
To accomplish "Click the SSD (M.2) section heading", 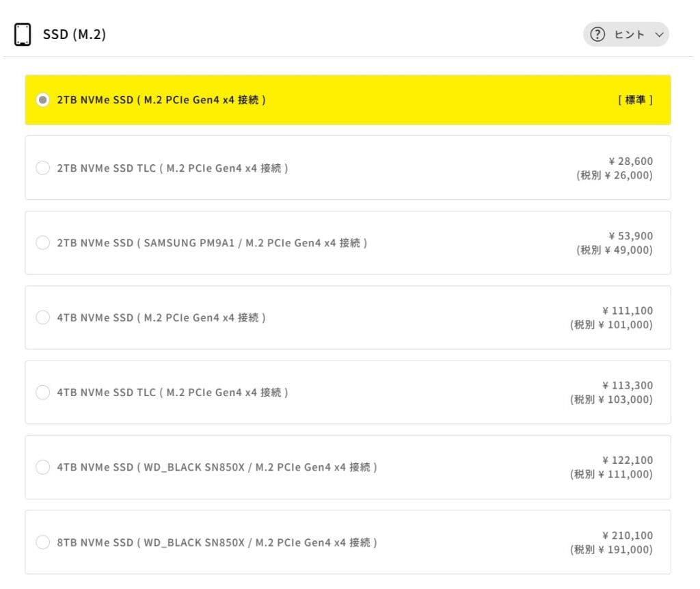I will [75, 35].
